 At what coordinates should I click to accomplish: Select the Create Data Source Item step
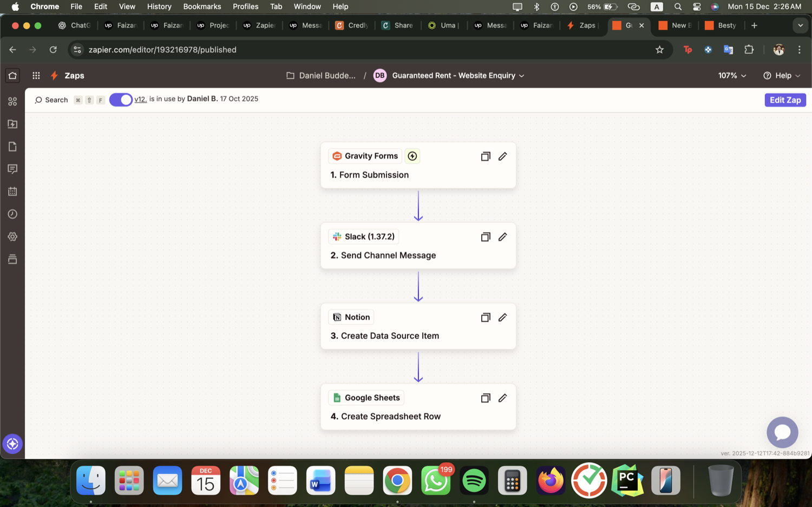[x=418, y=326]
